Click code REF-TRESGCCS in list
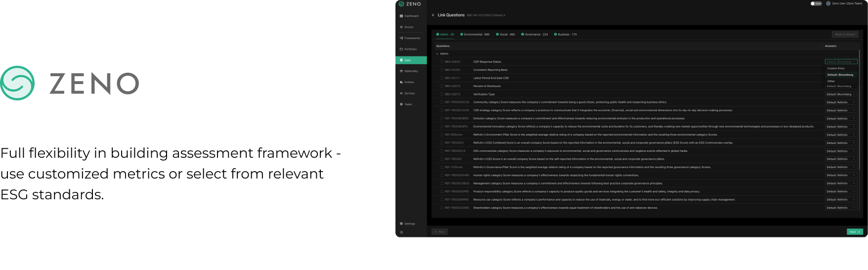Viewport: 868px width, 270px height. [x=455, y=151]
